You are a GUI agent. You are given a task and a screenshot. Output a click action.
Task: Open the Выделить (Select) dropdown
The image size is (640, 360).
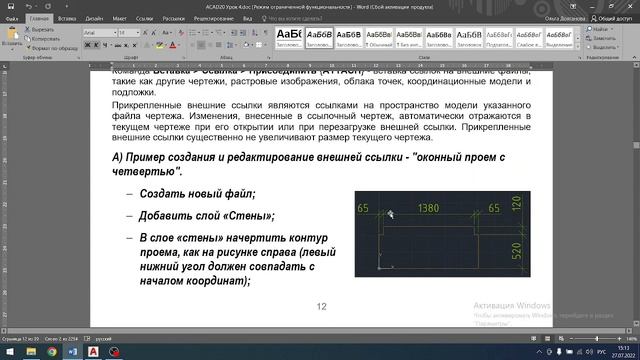coord(603,47)
